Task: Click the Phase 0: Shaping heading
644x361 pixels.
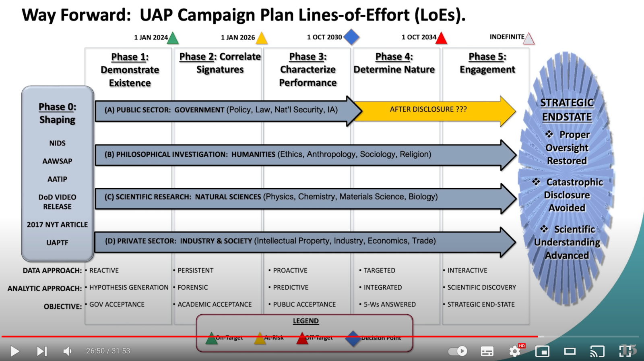Action: 57,113
